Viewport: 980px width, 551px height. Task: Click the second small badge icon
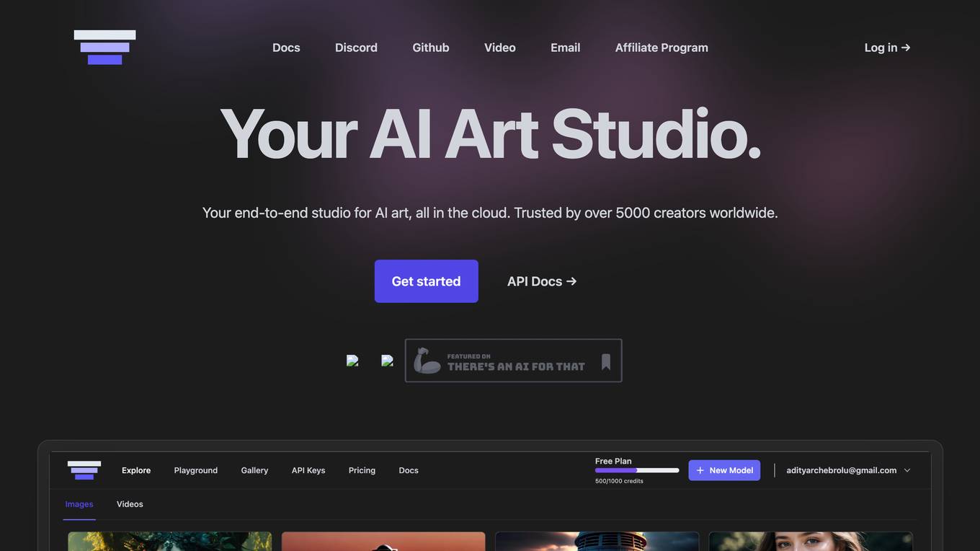pos(388,360)
